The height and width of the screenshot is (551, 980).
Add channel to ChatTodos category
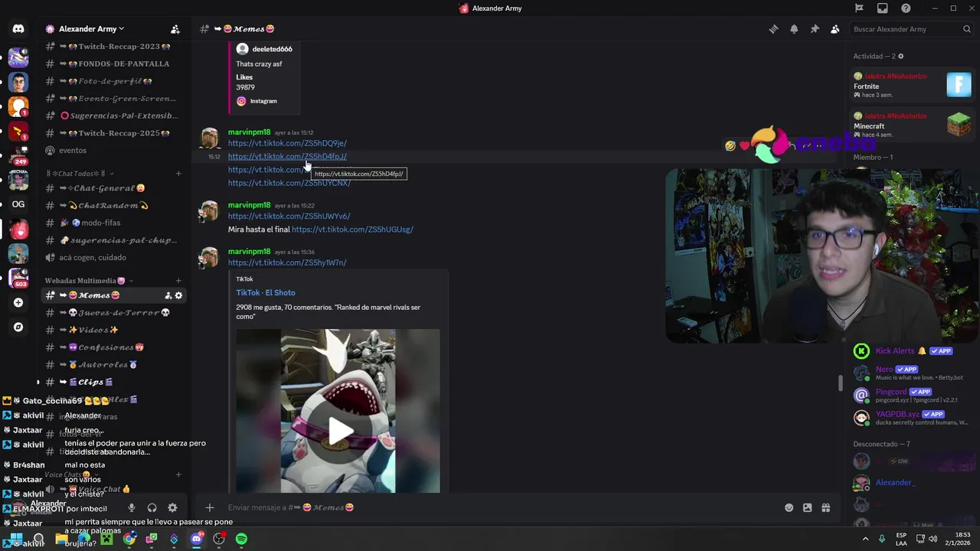(178, 174)
